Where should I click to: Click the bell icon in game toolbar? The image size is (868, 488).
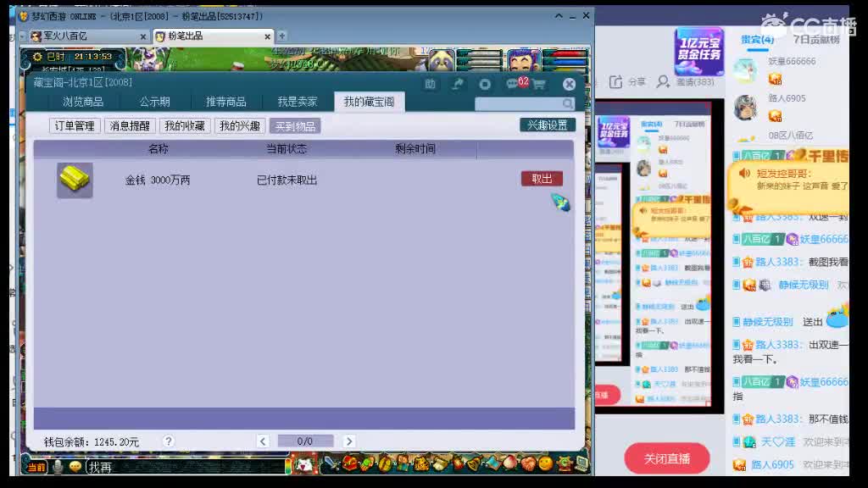(474, 463)
